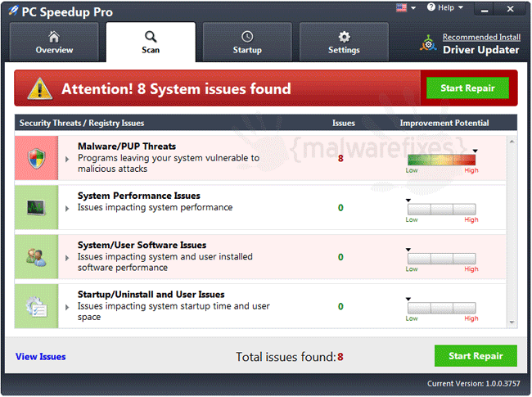This screenshot has height=397, width=532.
Task: Click the Improvement Potential column header
Action: coord(444,123)
